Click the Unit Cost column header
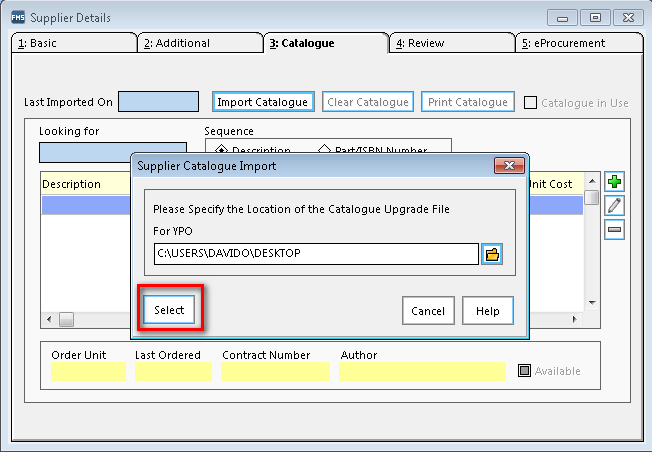 coord(556,184)
